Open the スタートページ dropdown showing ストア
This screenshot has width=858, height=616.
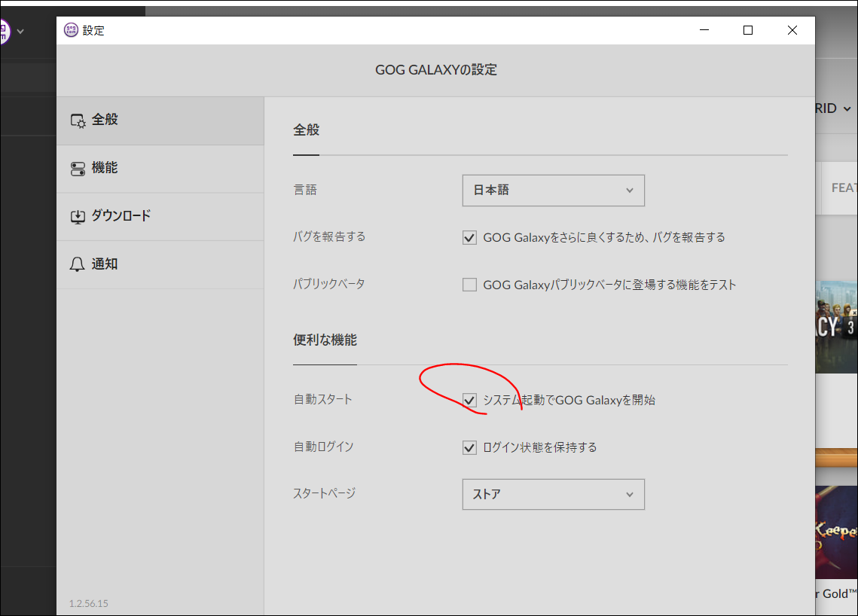tap(553, 495)
